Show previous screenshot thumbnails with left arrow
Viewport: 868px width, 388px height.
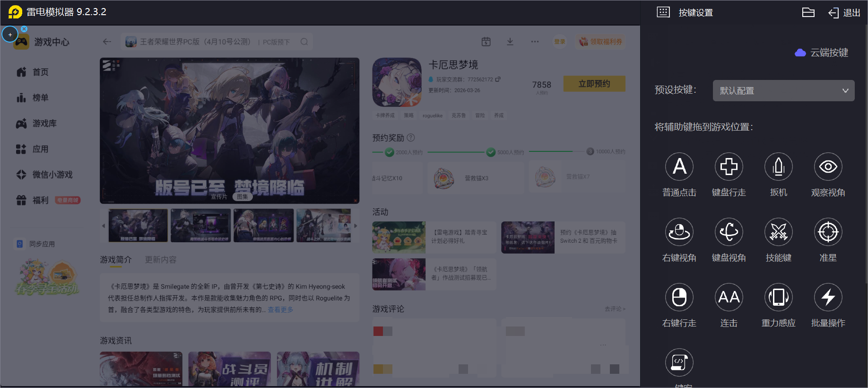104,226
